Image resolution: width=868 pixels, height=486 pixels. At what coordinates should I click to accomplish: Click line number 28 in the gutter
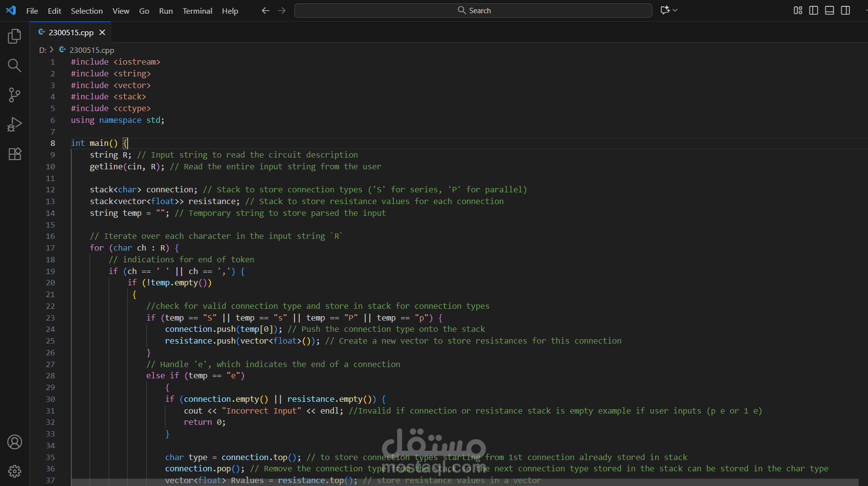[x=50, y=375]
